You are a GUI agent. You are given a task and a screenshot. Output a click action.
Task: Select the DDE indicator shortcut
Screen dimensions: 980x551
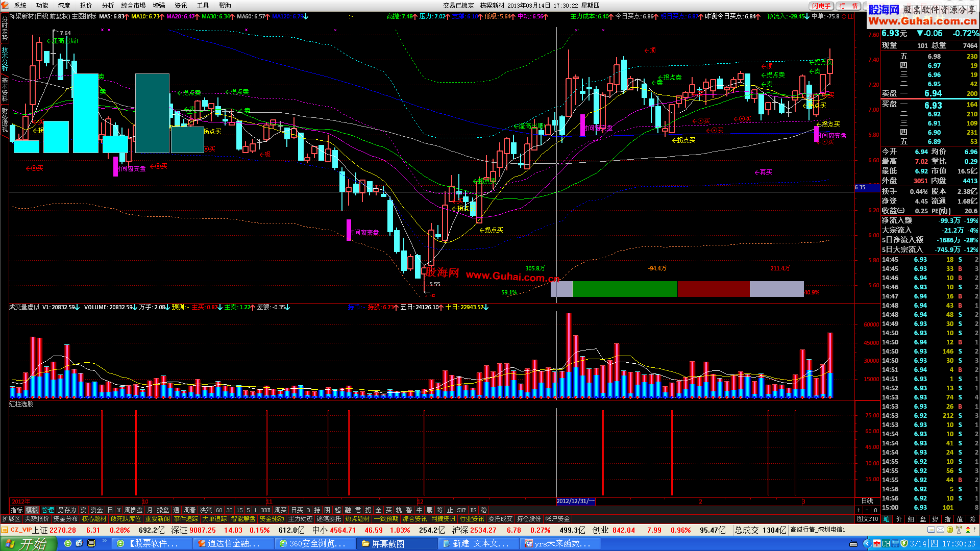[x=265, y=510]
